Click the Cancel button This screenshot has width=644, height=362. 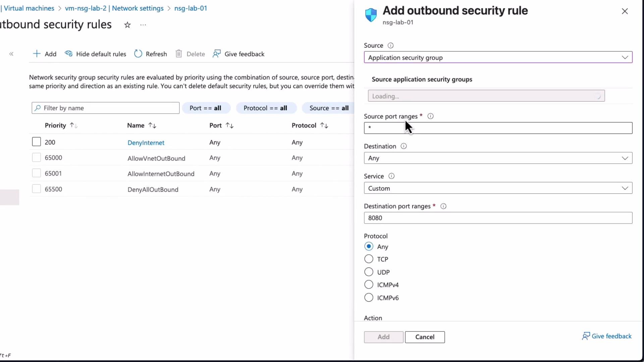[x=425, y=337]
